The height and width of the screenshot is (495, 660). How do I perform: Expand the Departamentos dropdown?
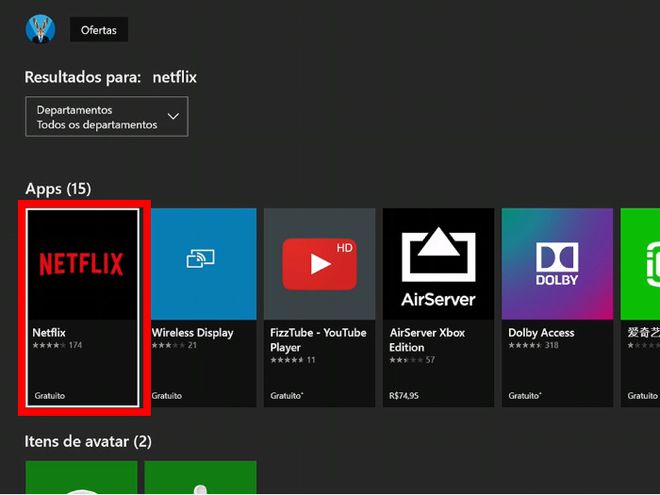[x=107, y=117]
